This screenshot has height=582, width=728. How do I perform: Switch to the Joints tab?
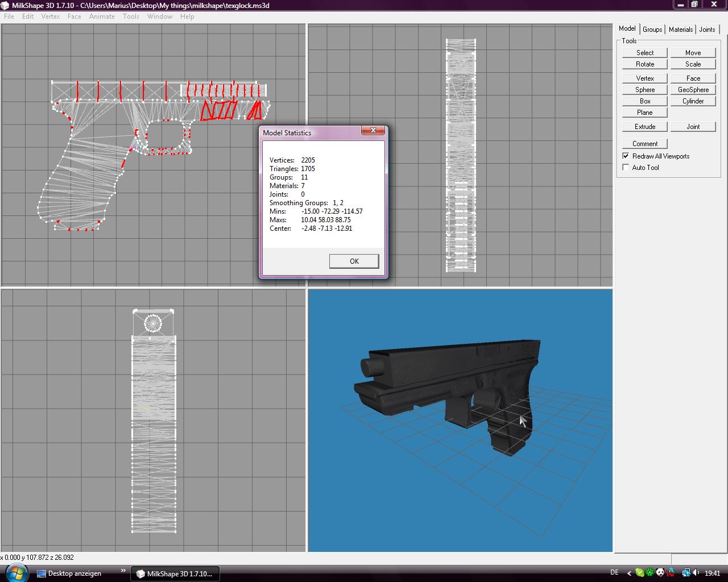(707, 30)
